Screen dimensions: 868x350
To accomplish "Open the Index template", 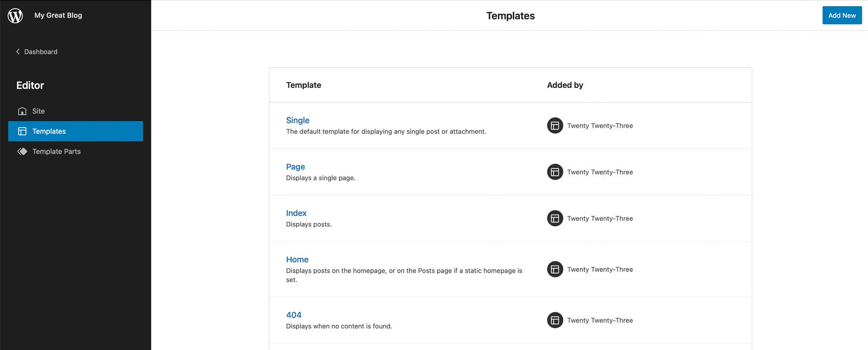I will click(296, 213).
